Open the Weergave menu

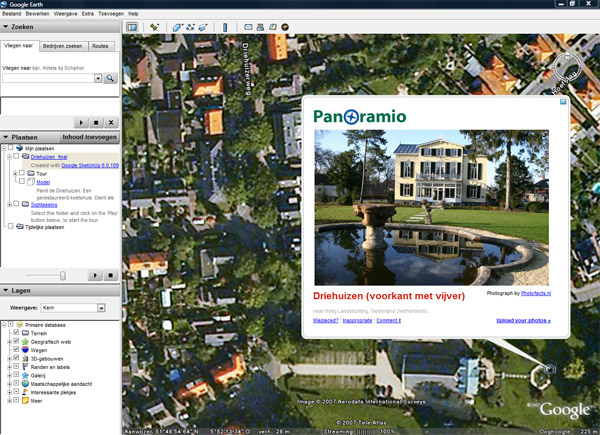coord(65,14)
